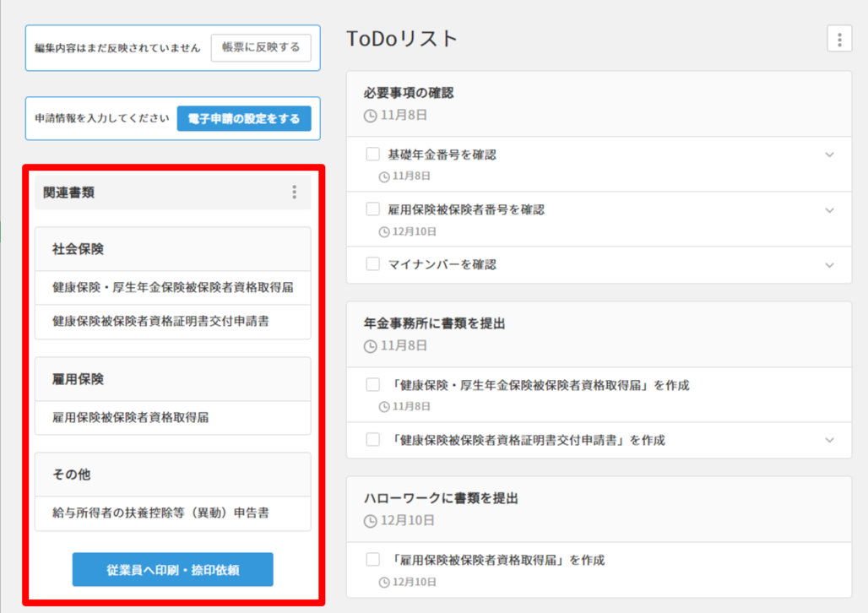Click the clock icon under 必要事項の確認
This screenshot has height=613, width=868.
point(370,116)
